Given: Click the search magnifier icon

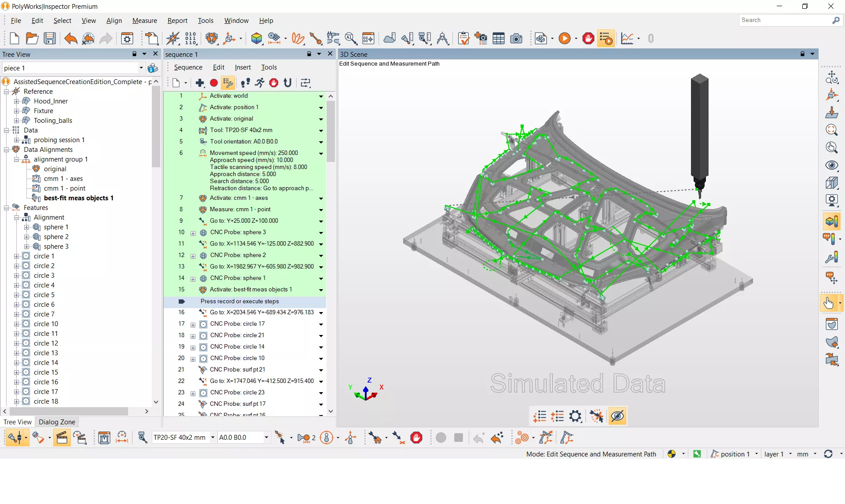Looking at the screenshot, I should click(836, 20).
